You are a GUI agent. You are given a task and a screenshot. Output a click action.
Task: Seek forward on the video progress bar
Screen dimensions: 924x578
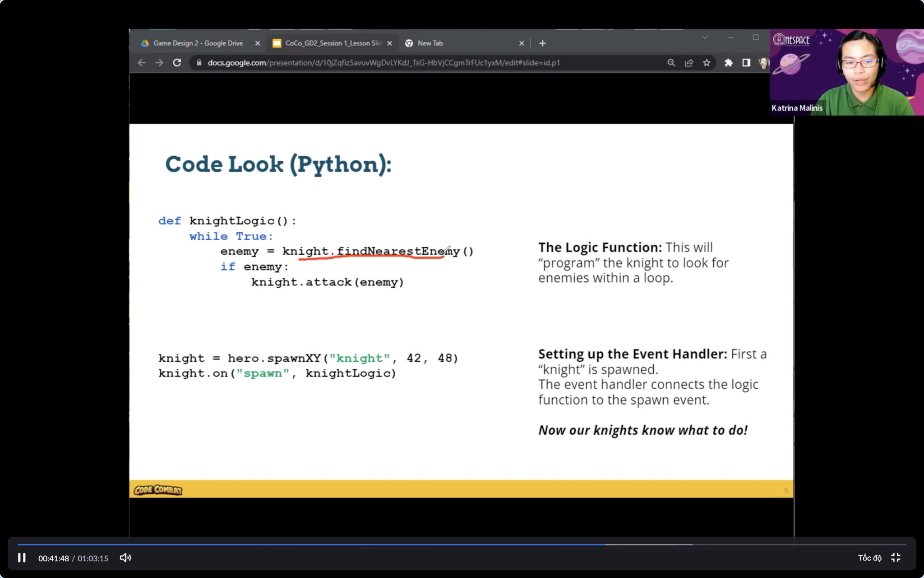pos(677,545)
